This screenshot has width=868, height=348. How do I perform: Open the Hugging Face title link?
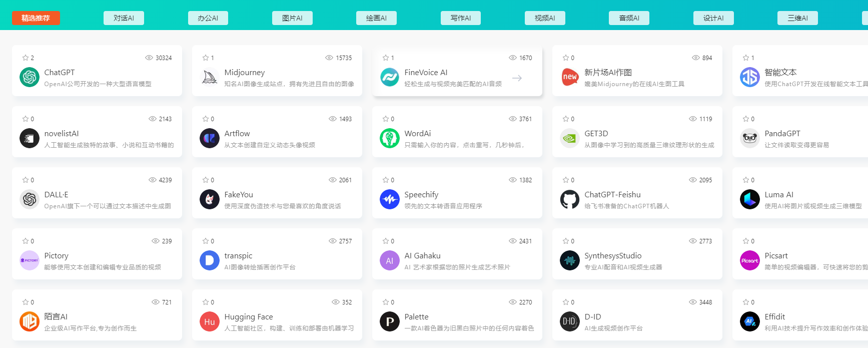coord(249,317)
